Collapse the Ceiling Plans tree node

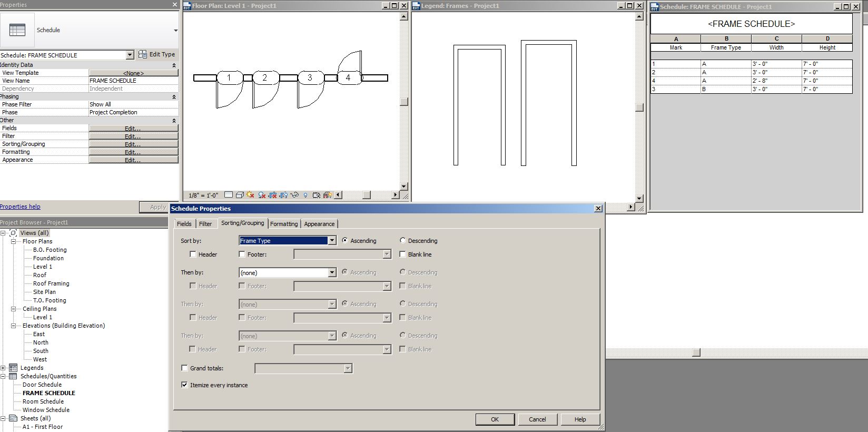tap(14, 309)
